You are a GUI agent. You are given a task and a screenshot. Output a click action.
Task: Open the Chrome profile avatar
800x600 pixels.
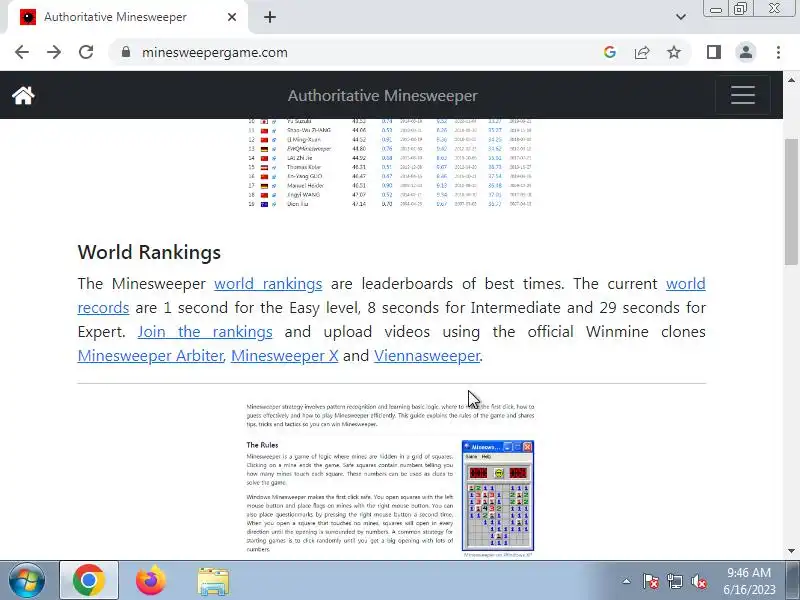745,52
